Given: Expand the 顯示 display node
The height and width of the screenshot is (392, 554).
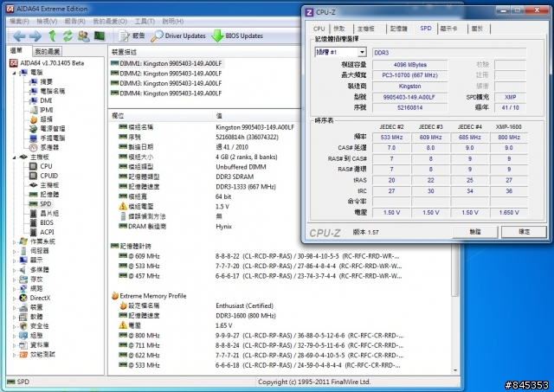Looking at the screenshot, I should point(15,260).
